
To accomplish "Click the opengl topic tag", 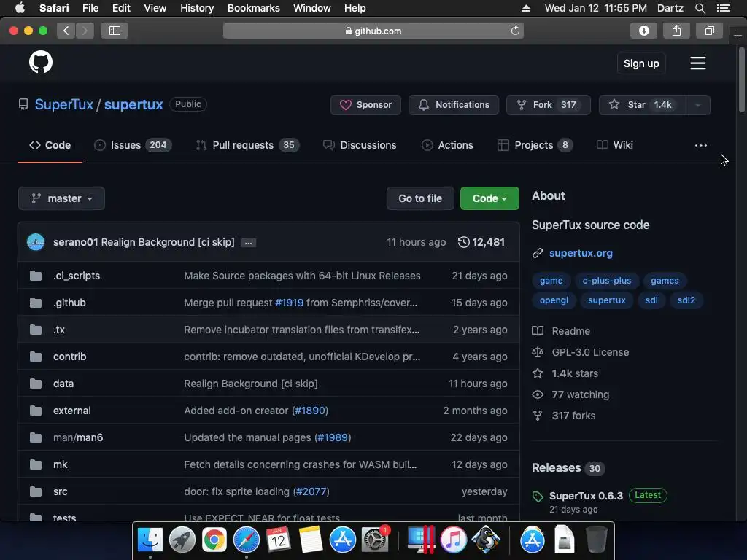I will pyautogui.click(x=554, y=300).
